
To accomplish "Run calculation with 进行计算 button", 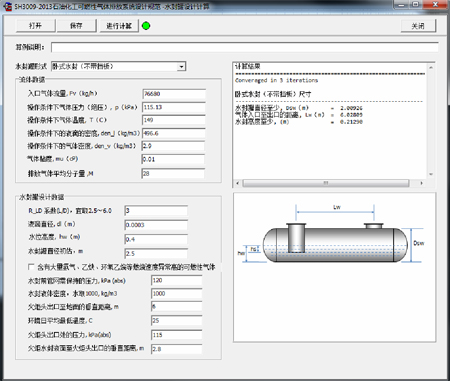I will 119,26.
